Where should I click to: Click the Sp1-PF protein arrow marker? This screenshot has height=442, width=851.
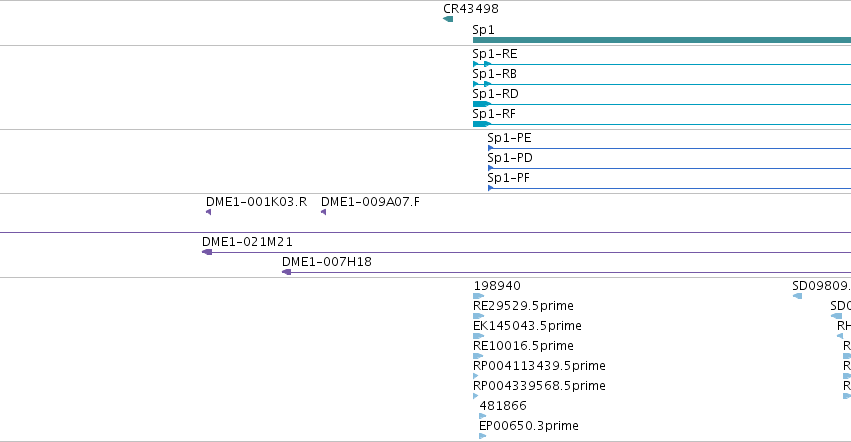[491, 188]
